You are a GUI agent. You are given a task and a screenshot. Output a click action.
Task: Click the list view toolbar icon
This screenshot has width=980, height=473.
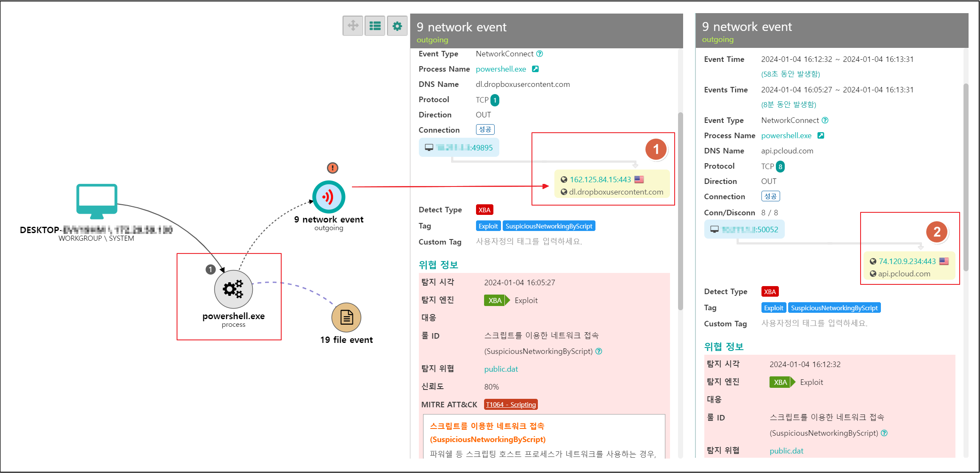click(x=375, y=26)
